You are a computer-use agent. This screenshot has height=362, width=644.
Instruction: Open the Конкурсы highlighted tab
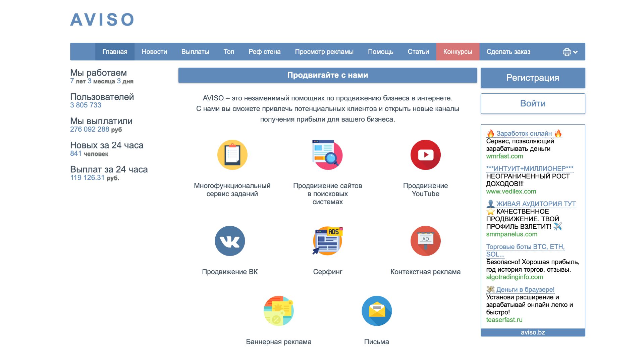tap(458, 52)
